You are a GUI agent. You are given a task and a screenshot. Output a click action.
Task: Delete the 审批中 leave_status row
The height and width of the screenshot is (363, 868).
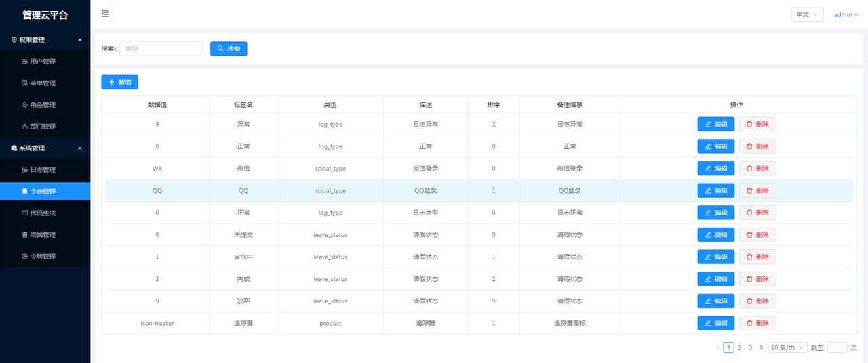(757, 257)
